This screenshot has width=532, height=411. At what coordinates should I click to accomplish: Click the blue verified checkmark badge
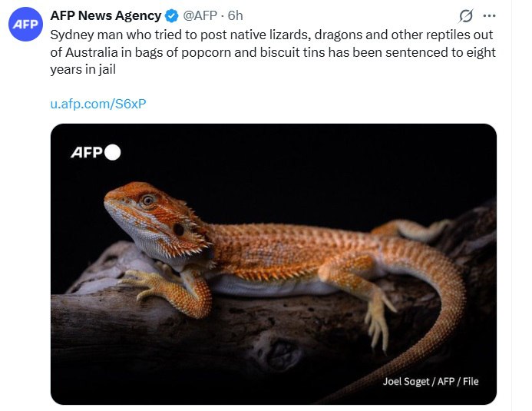point(172,16)
